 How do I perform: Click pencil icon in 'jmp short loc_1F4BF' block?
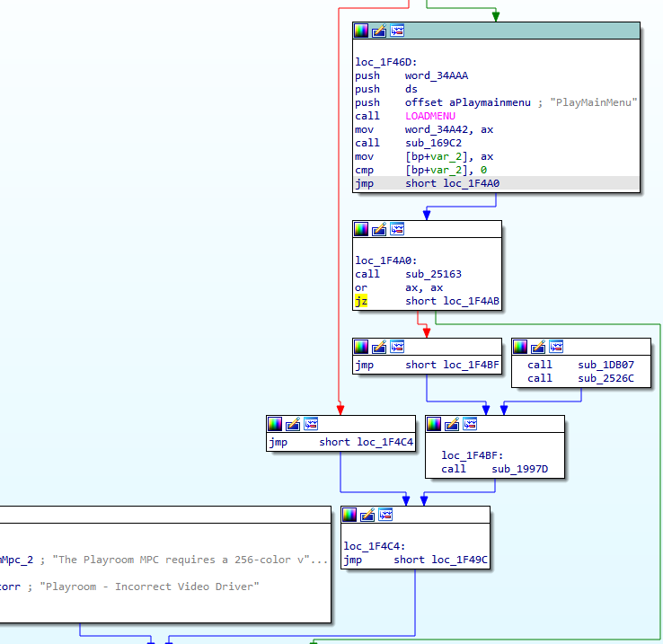click(379, 347)
